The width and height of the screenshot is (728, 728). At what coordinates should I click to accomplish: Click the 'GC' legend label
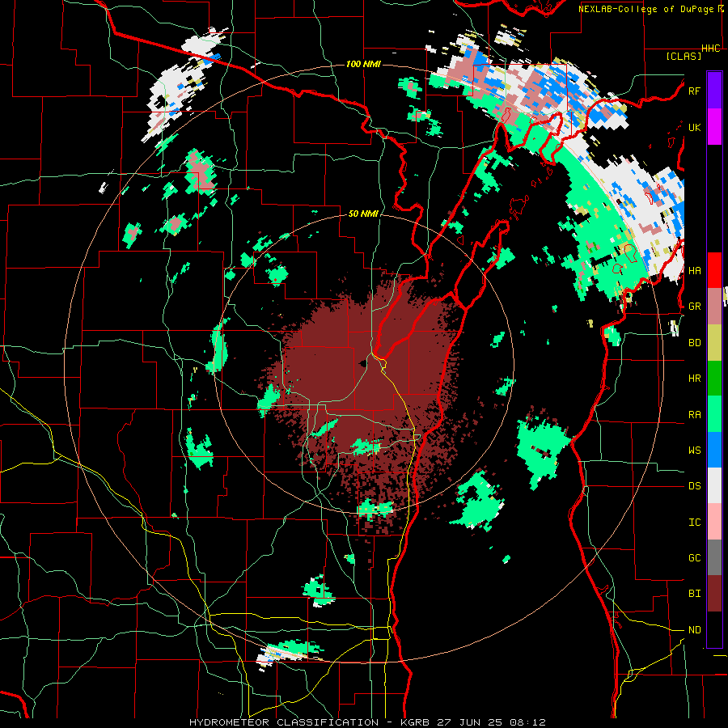(695, 558)
